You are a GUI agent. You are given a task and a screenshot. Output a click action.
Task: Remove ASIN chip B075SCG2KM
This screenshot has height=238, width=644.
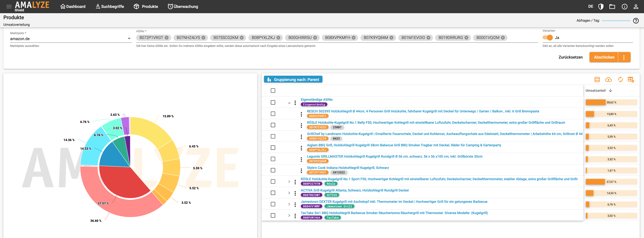242,38
